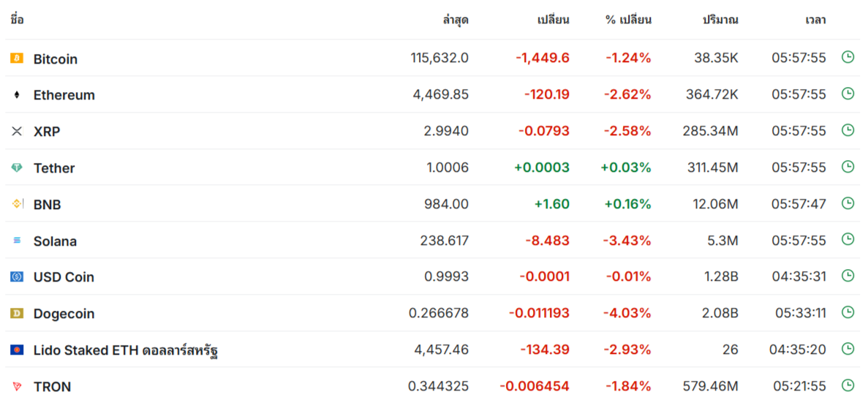868x400 pixels.
Task: Click the Bitcoin coin logo icon
Action: point(17,58)
